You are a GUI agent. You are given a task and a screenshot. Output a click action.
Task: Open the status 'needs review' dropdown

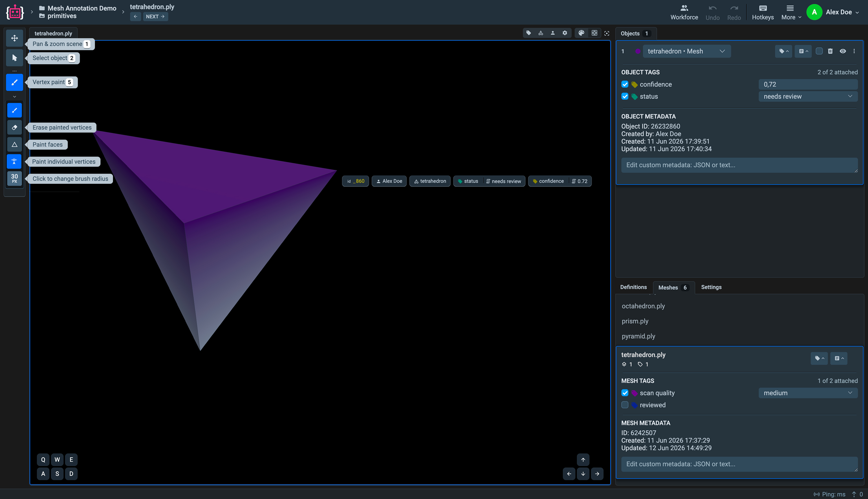click(x=808, y=97)
